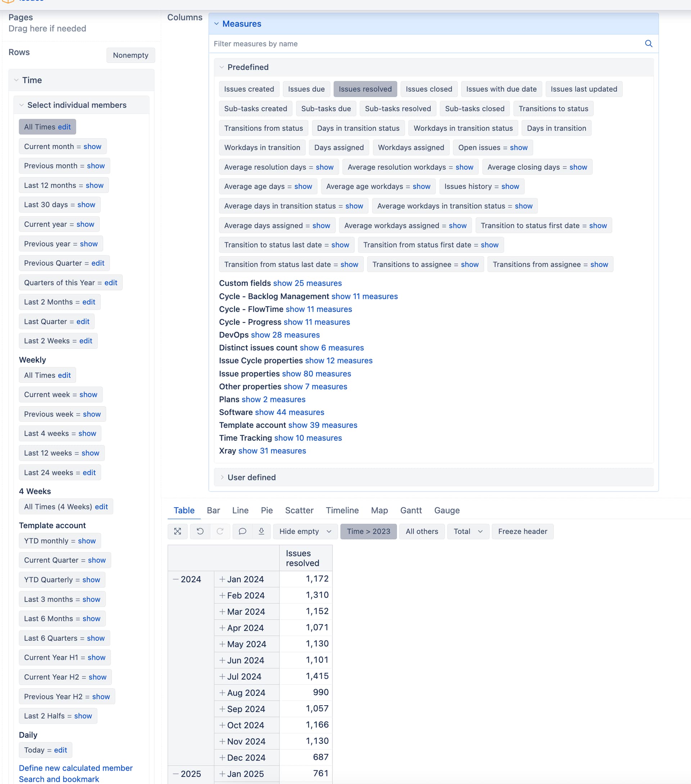Show the 28 DevOps measures
691x784 pixels.
285,335
